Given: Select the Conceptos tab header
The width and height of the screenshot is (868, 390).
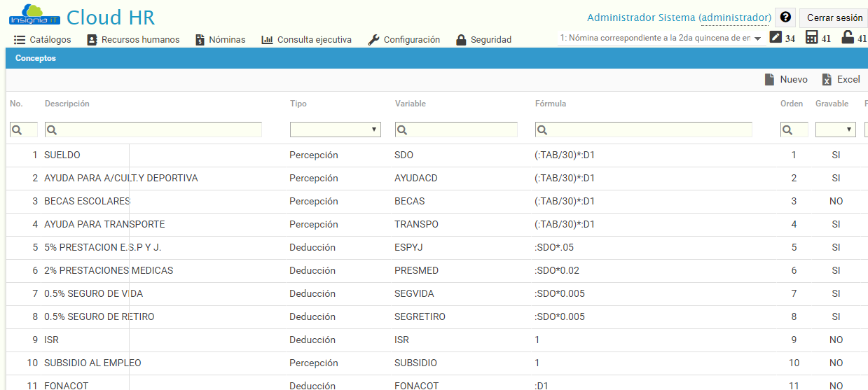Looking at the screenshot, I should pos(36,58).
